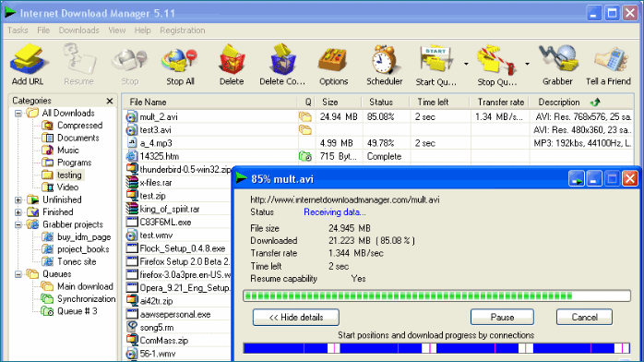Select the mult_2.avi file row

click(x=378, y=117)
